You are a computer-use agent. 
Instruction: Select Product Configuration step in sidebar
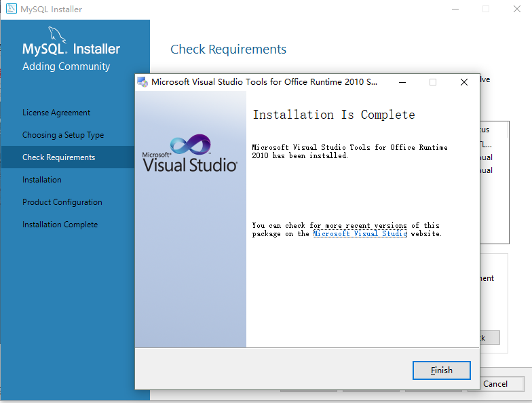click(x=62, y=202)
